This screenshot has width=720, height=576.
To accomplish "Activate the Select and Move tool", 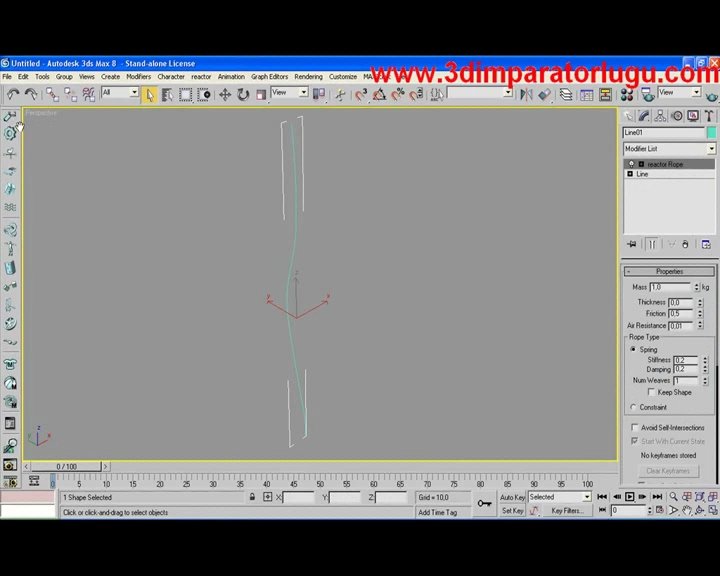I will tap(225, 95).
